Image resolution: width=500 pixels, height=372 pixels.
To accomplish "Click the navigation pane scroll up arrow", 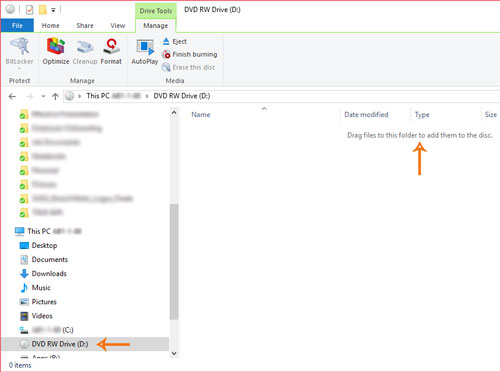I will click(x=174, y=113).
